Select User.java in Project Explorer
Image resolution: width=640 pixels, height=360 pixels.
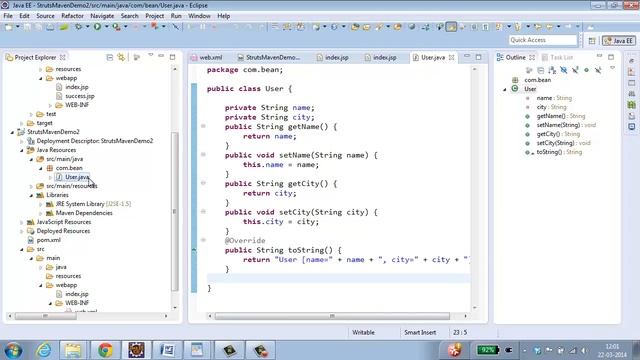77,177
